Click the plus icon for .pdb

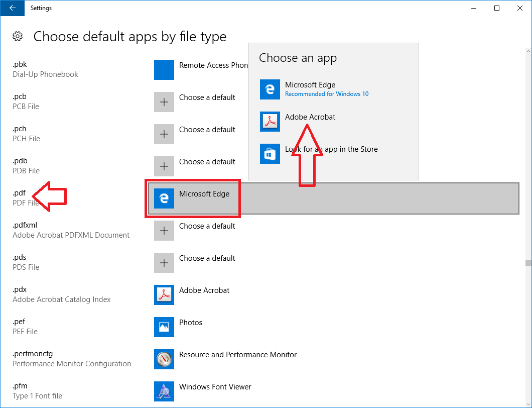(164, 166)
